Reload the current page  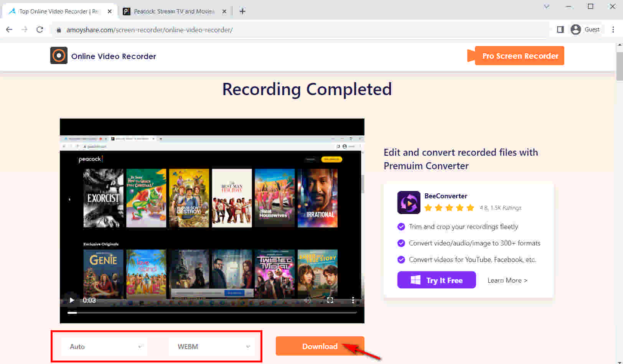pyautogui.click(x=40, y=30)
